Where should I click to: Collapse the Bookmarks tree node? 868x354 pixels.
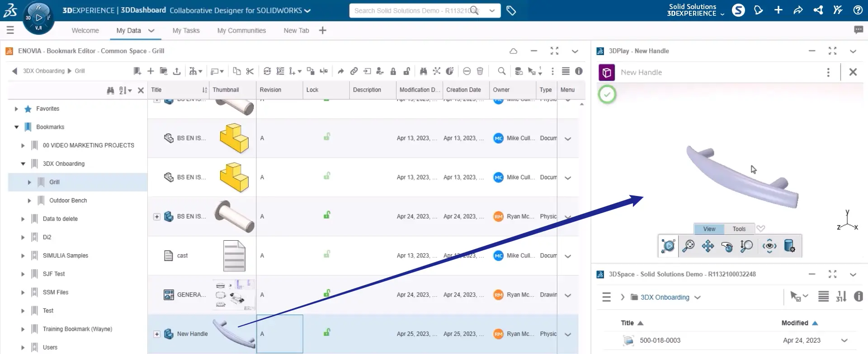(16, 127)
